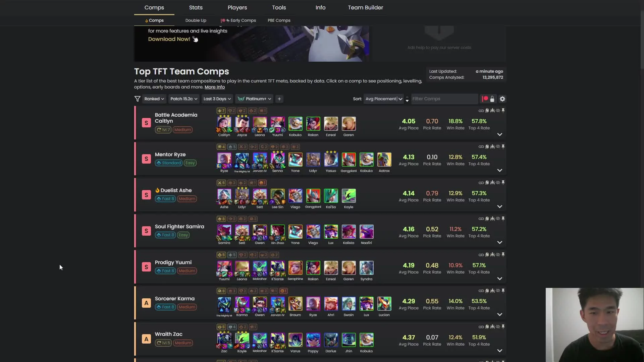Add filter with the plus button
This screenshot has width=644, height=362.
[279, 99]
